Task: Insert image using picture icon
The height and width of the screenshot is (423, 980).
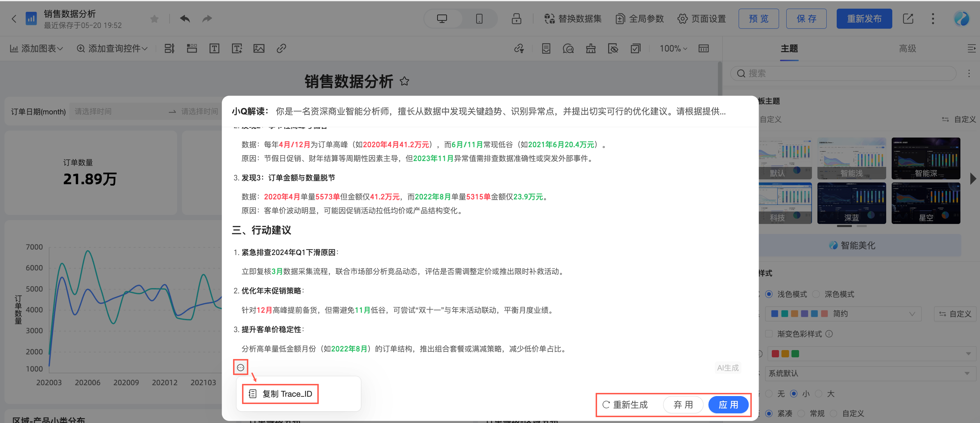Action: [259, 48]
